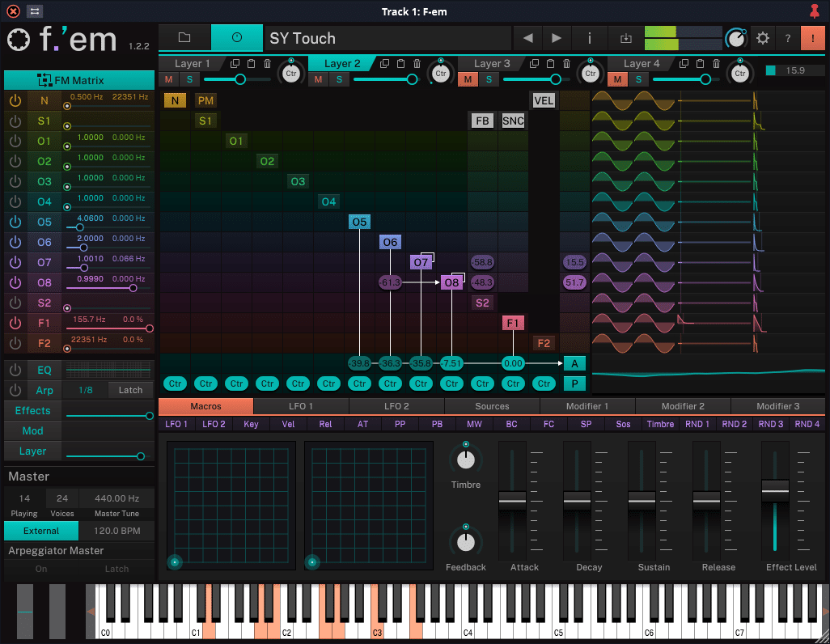Go to next preset arrow
Screen dimensions: 830x644
556,38
